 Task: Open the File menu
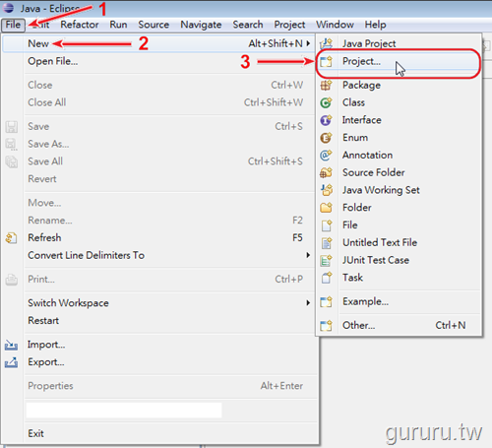coord(13,25)
